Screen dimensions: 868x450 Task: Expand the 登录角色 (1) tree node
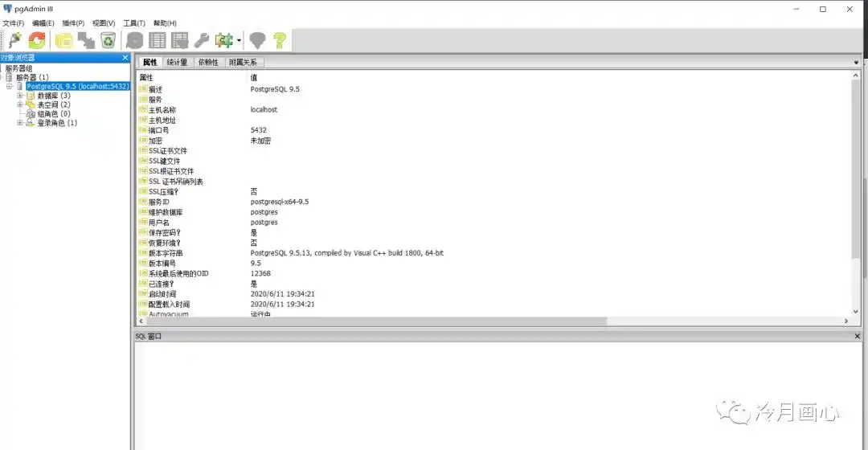point(19,123)
